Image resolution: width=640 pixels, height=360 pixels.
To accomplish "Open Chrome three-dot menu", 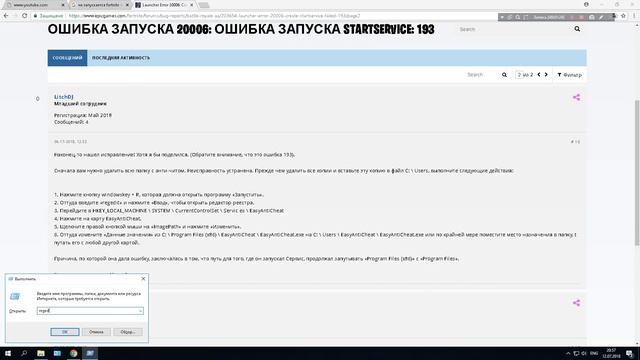I will tap(634, 16).
